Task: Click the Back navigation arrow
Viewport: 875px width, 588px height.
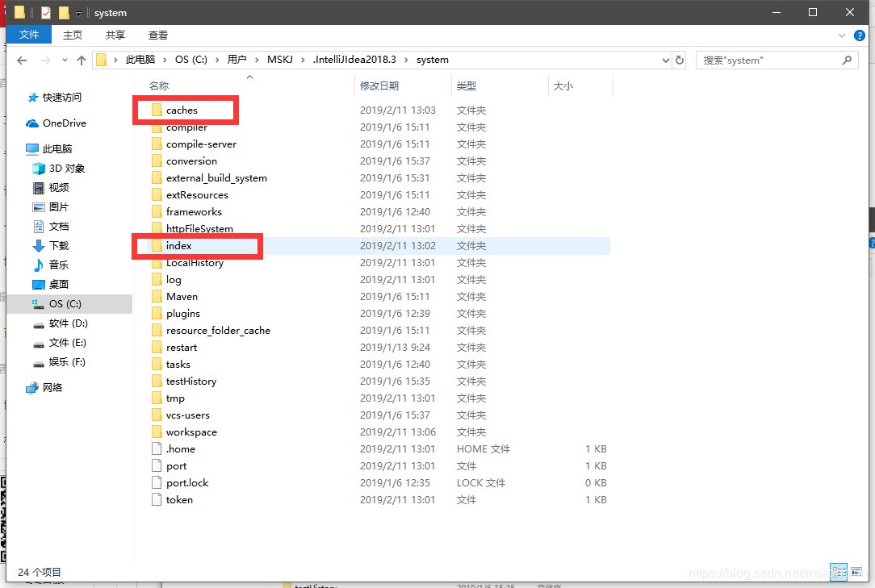Action: (x=22, y=60)
